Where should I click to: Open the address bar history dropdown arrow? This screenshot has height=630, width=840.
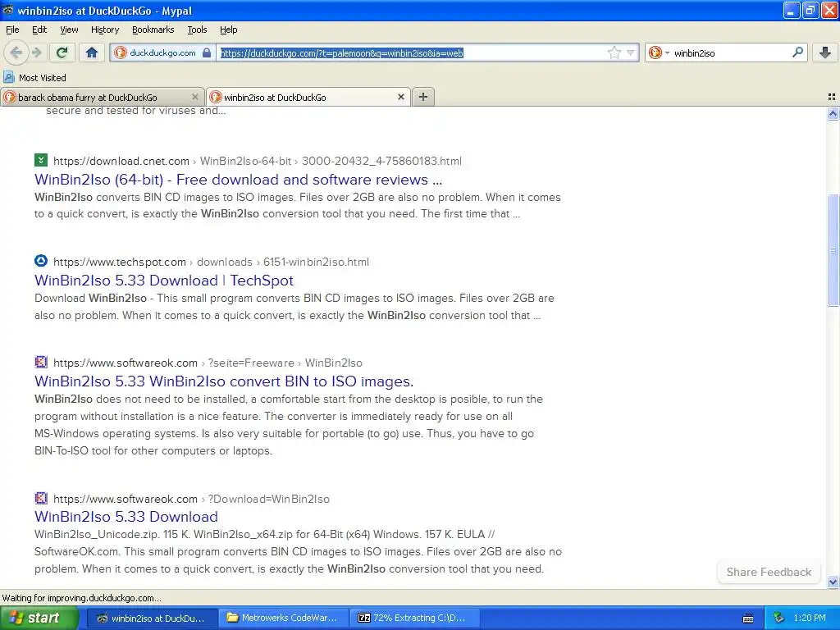[x=631, y=52]
